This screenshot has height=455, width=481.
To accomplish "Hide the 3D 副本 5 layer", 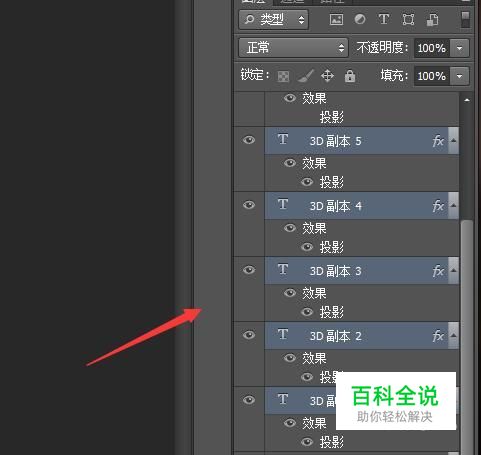I will point(249,140).
